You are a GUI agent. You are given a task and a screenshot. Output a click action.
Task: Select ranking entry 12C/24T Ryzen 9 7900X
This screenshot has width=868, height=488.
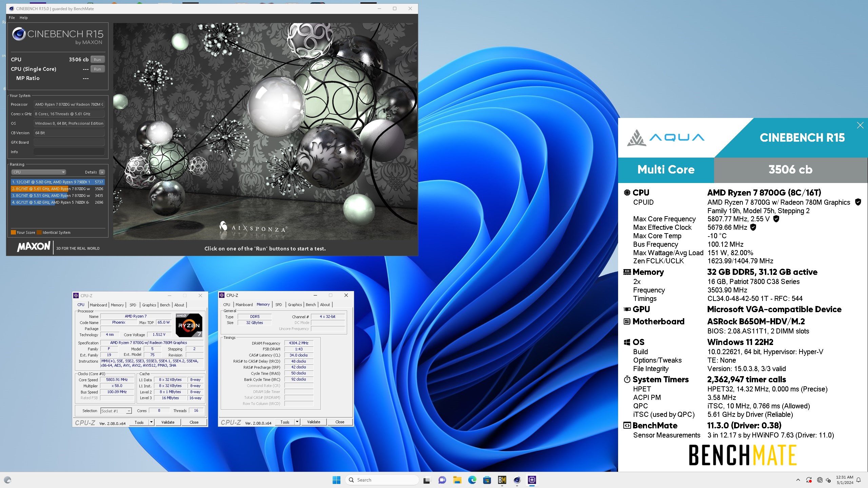click(57, 182)
